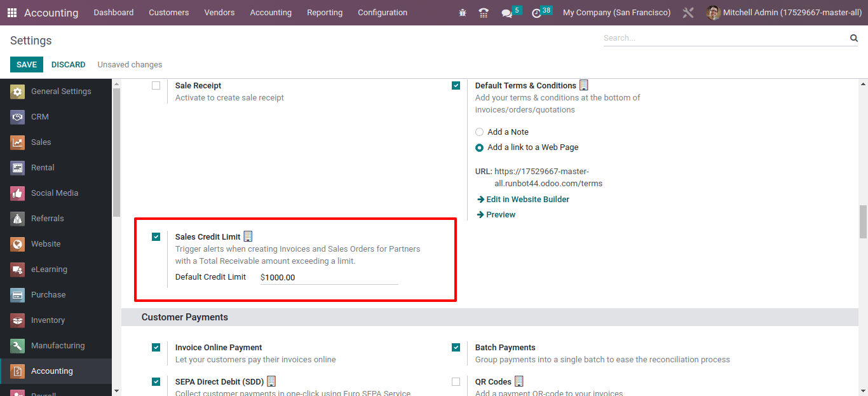Click company icon next to QR Codes

click(519, 381)
